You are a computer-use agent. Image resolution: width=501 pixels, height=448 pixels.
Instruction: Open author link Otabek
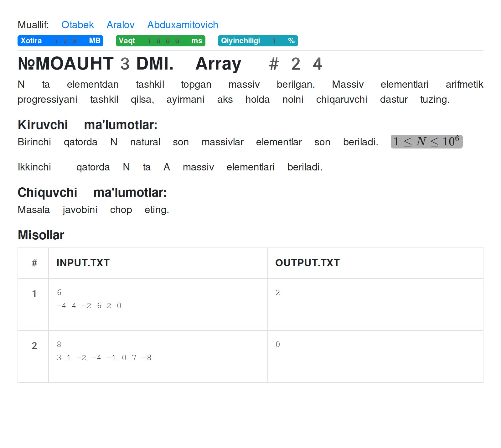click(77, 25)
